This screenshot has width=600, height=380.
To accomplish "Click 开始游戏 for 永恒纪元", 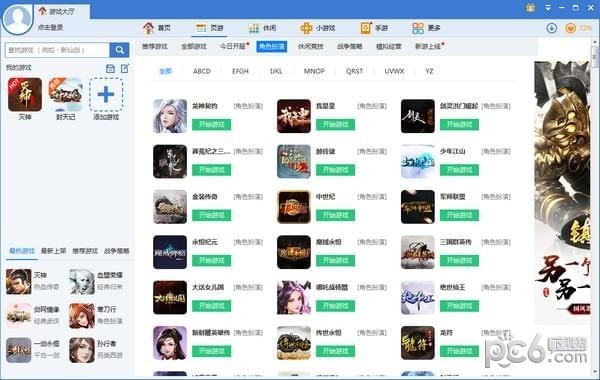I will [211, 261].
